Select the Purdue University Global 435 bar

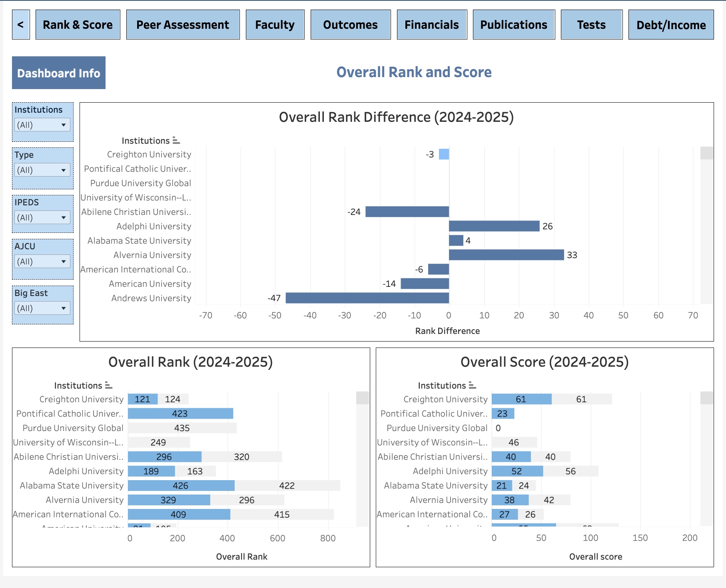coord(182,428)
